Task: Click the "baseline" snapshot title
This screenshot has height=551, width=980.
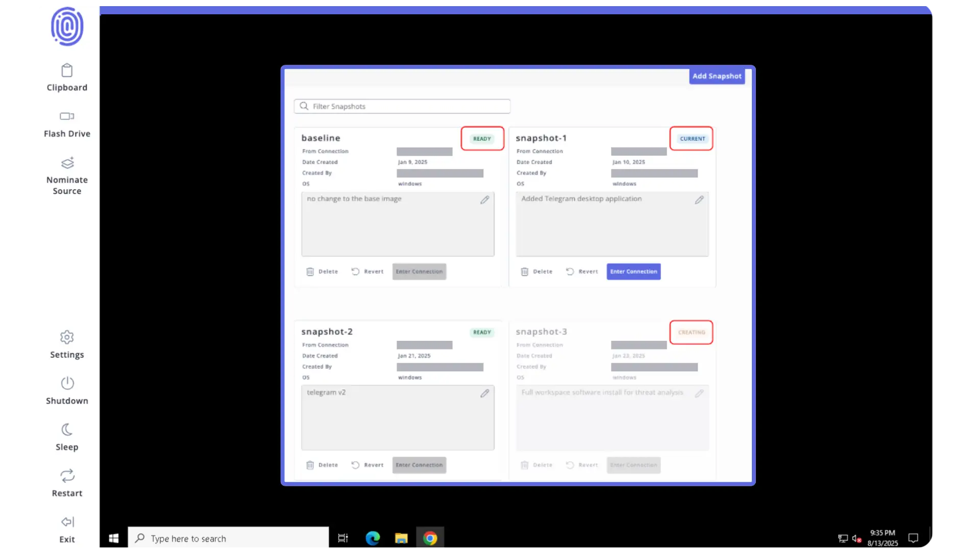Action: (x=321, y=138)
